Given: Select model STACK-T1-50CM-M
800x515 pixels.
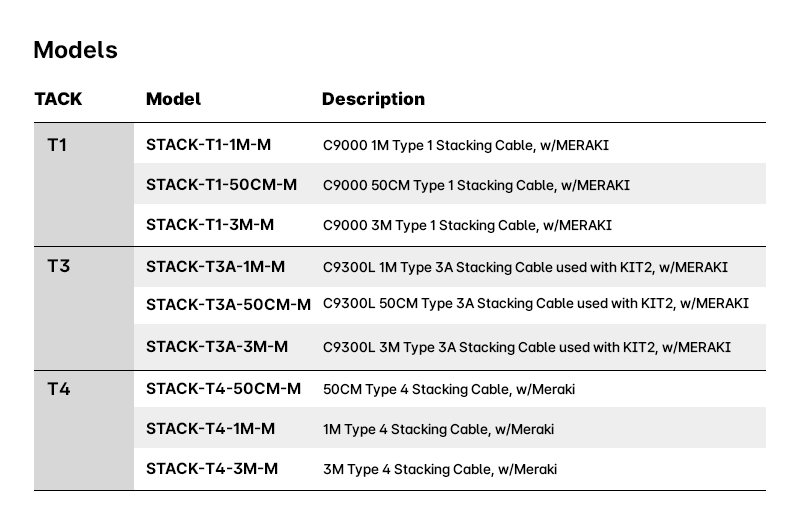Looking at the screenshot, I should pos(221,185).
